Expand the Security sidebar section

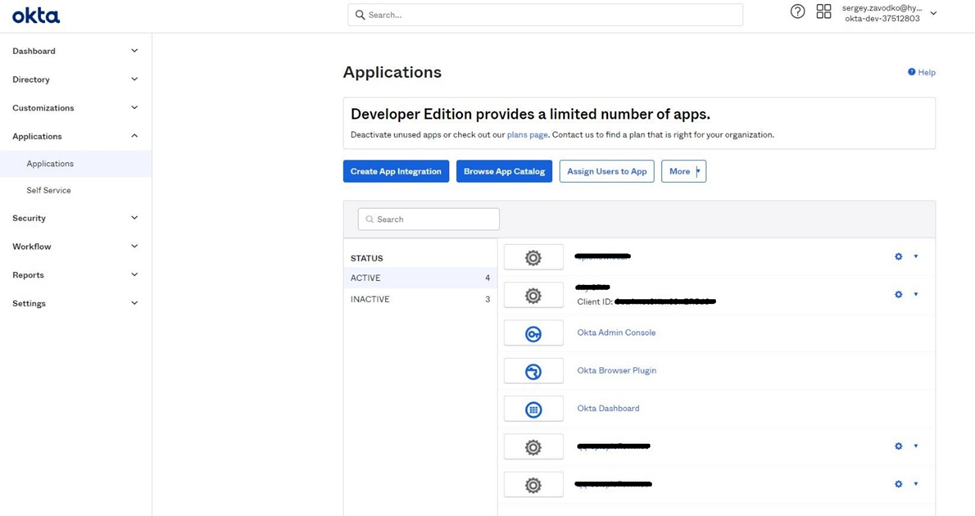coord(134,218)
